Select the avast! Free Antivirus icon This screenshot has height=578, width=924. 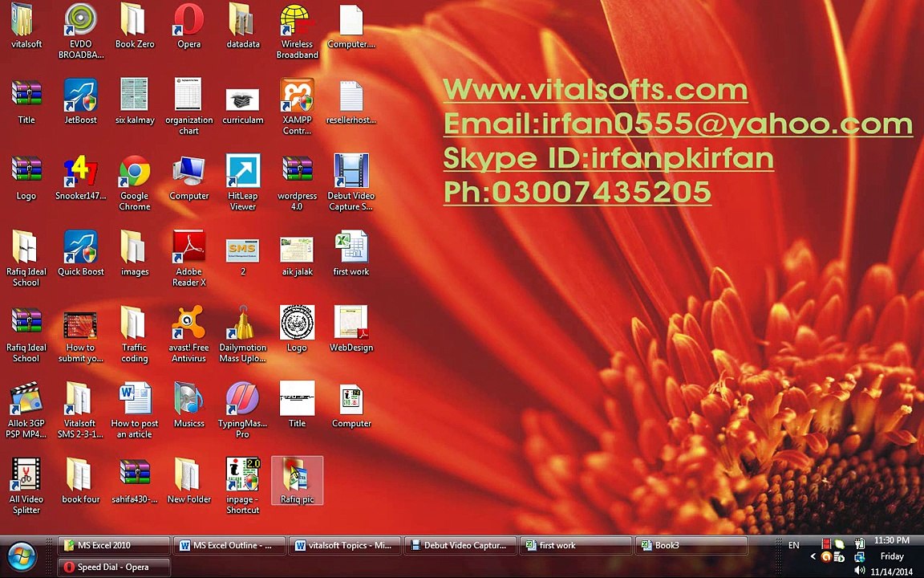188,334
